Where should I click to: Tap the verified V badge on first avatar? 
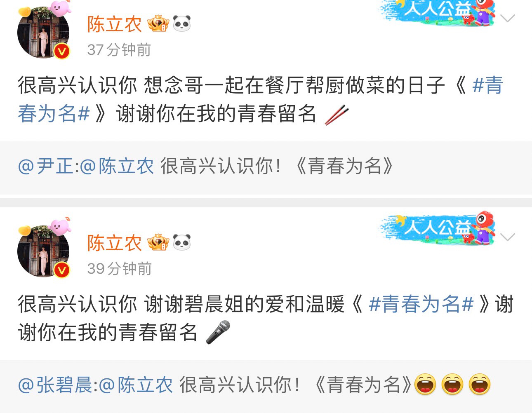(62, 52)
